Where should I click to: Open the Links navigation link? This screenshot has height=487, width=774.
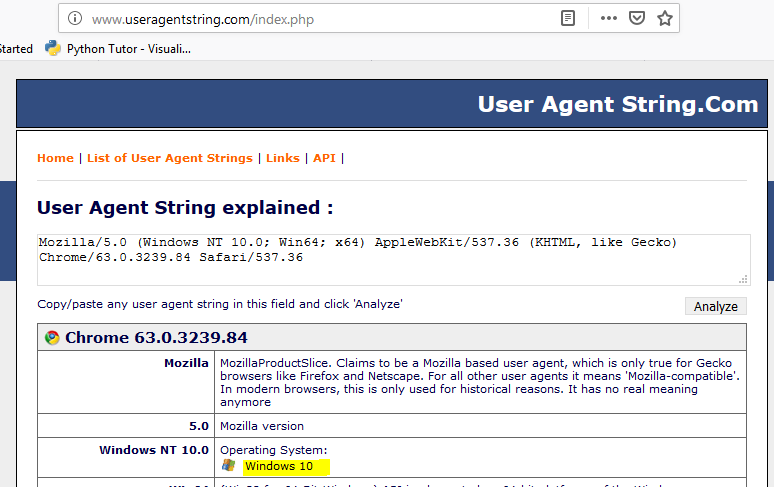[x=283, y=158]
